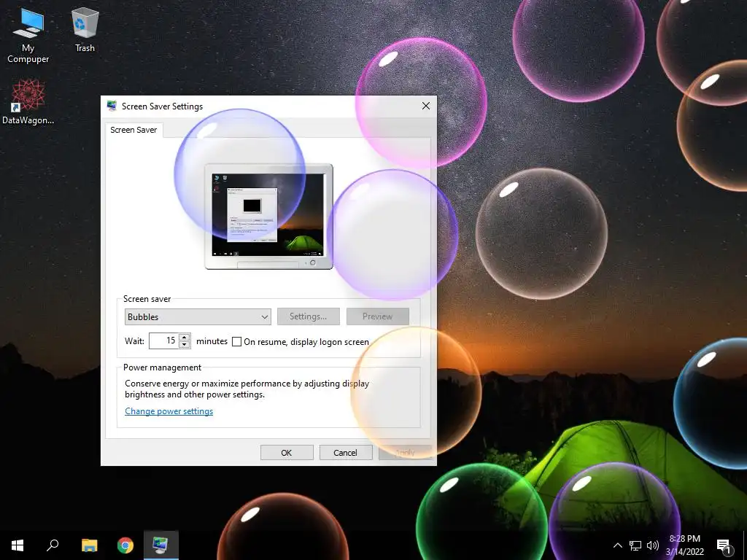Select the Screen Saver tab

coord(133,130)
